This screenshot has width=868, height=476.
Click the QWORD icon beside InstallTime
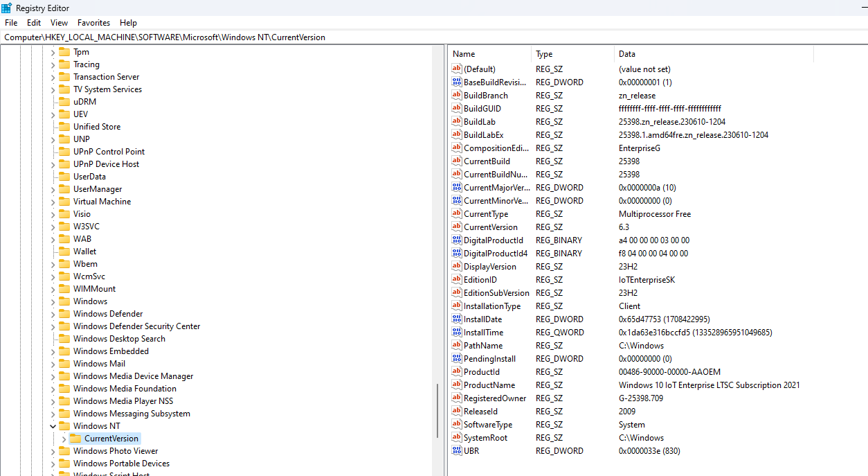[x=456, y=332]
